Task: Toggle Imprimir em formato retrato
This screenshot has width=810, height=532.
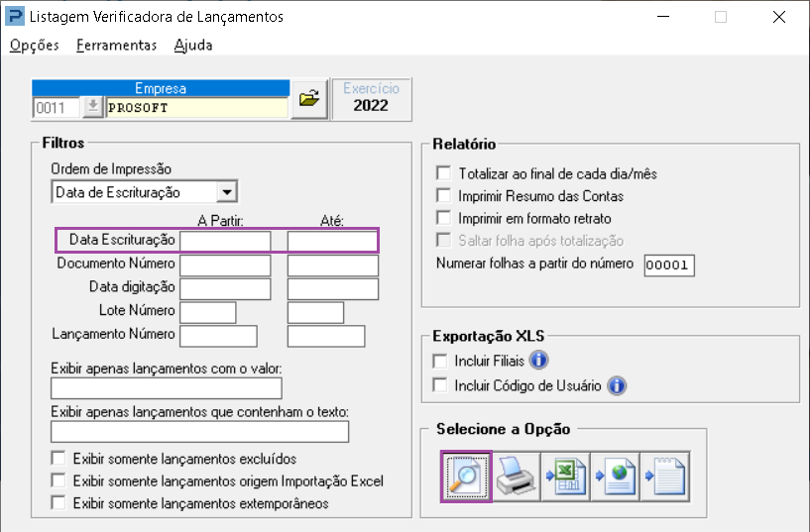Action: [x=443, y=218]
